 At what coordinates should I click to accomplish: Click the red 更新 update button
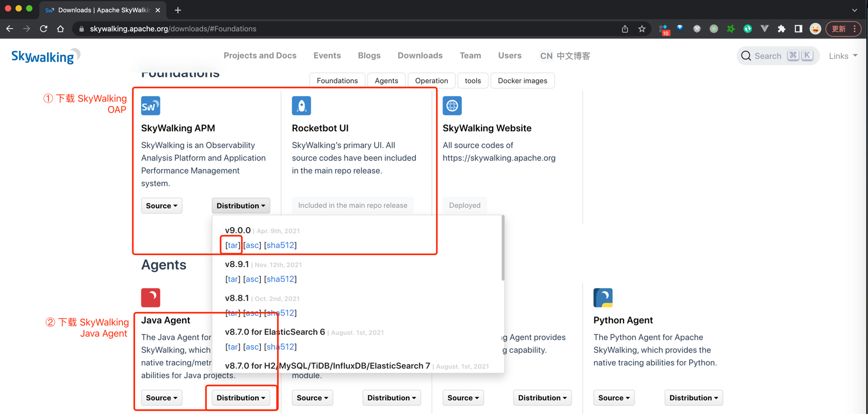pyautogui.click(x=843, y=29)
